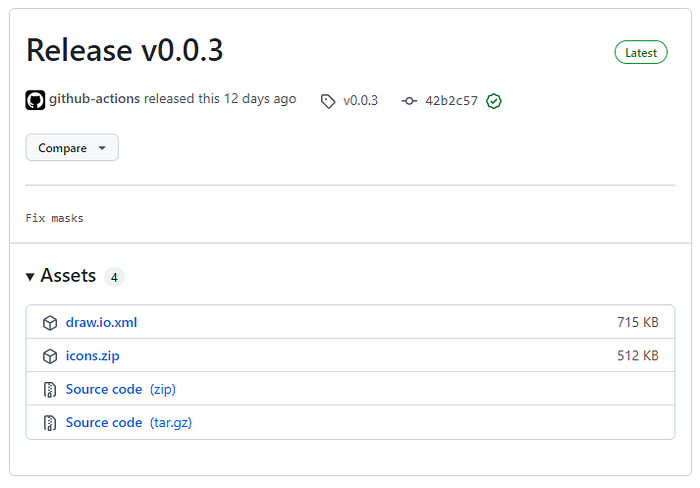This screenshot has width=700, height=488.
Task: Click the Latest badge
Action: (x=641, y=53)
